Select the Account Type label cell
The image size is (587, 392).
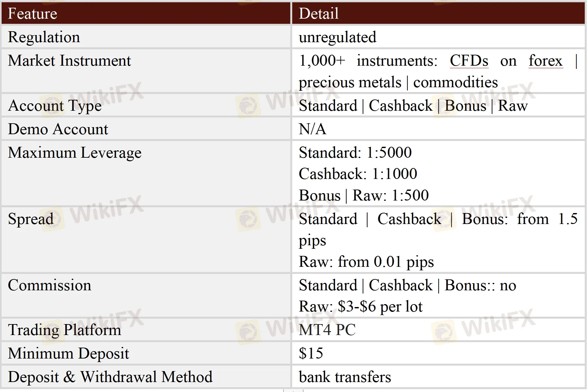coord(55,106)
